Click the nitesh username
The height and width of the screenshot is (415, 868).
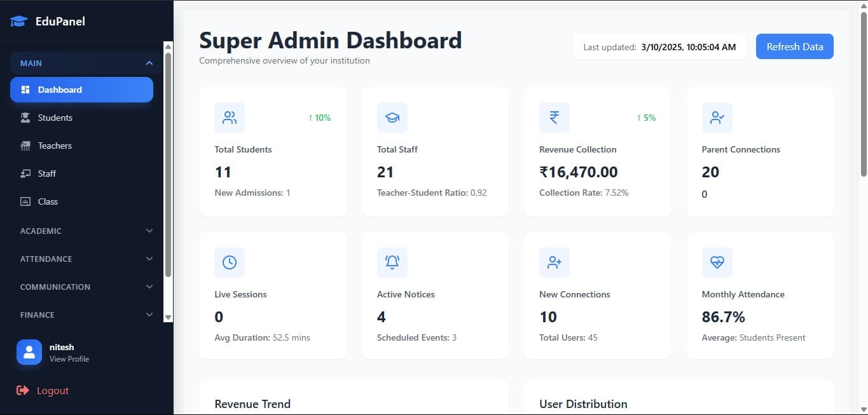(x=62, y=347)
